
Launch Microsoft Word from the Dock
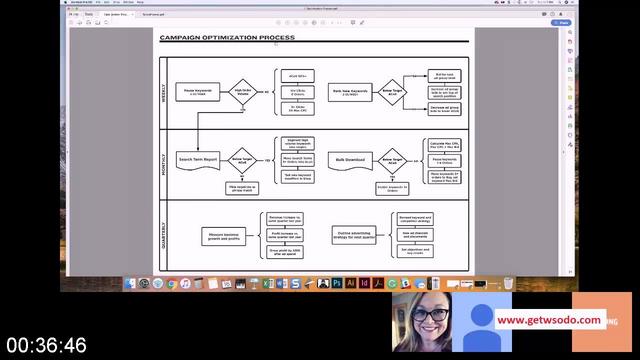click(x=282, y=283)
